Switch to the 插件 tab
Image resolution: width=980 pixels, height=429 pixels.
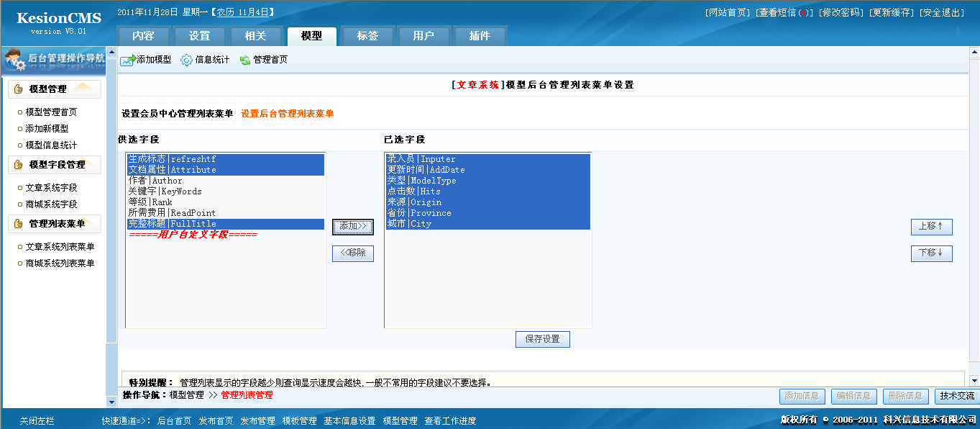tap(480, 35)
